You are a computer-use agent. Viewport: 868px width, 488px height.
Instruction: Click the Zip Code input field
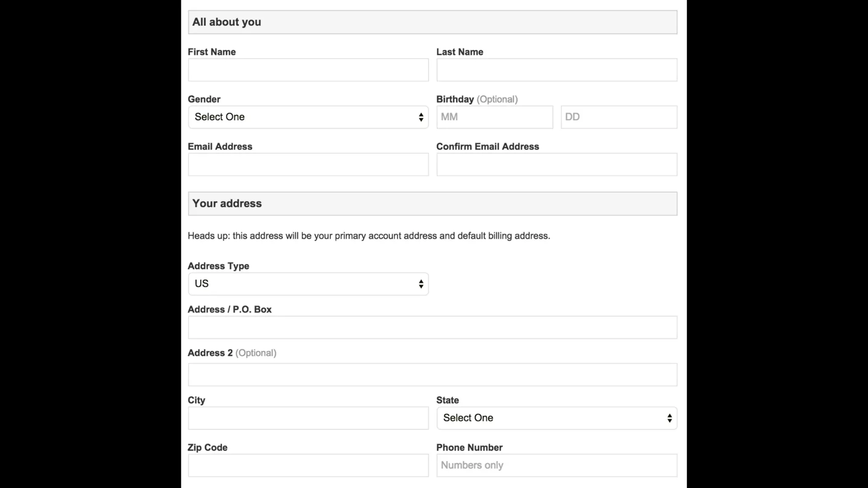click(308, 465)
